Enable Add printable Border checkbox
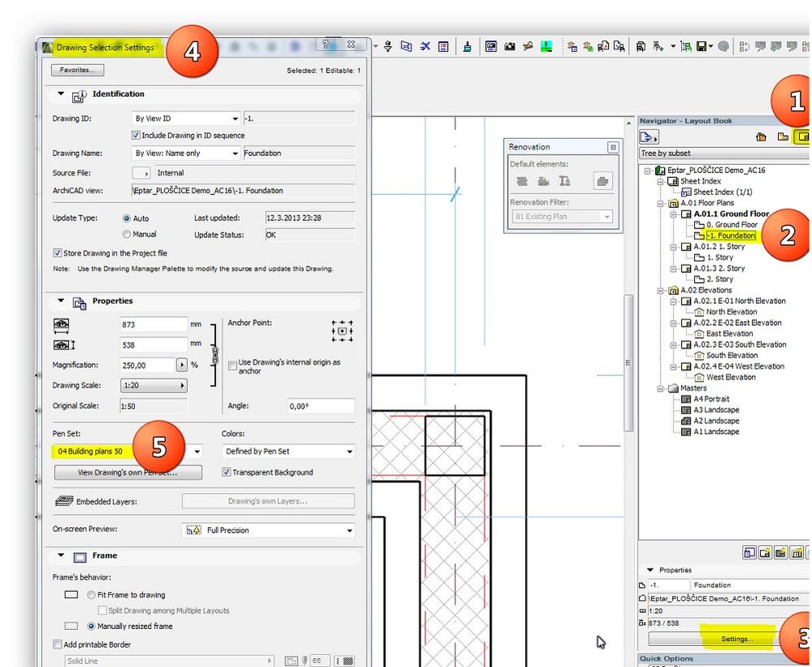Screen dimensions: 812x667 (57, 644)
